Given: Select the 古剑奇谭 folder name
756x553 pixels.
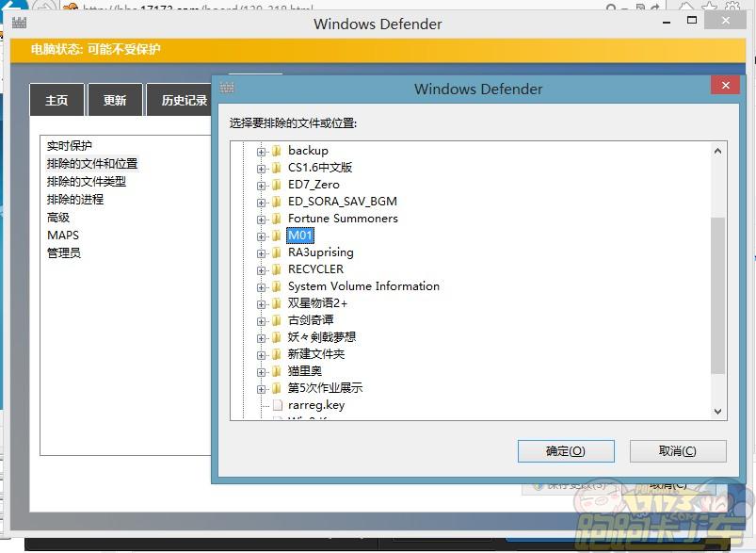Looking at the screenshot, I should (x=311, y=320).
